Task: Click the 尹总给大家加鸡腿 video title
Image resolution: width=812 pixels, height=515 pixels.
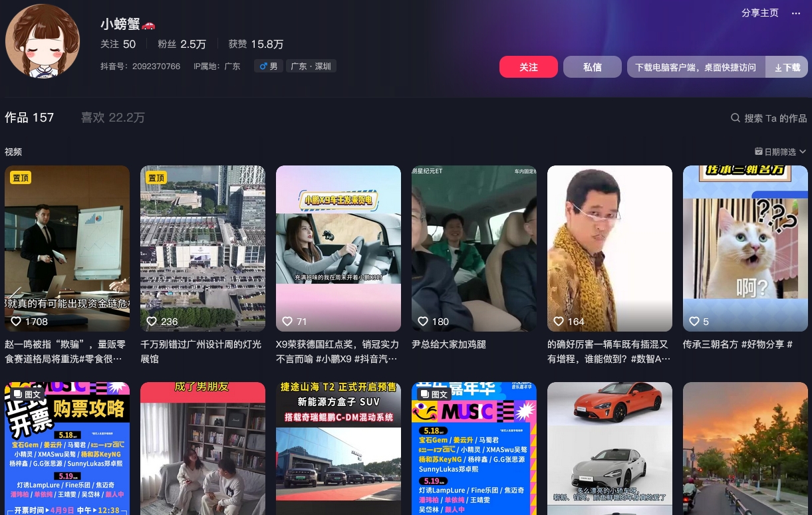Action: click(x=449, y=344)
